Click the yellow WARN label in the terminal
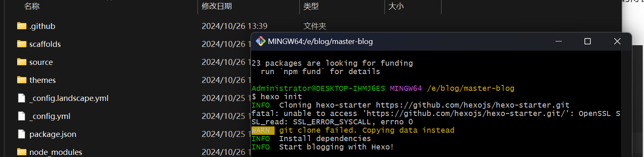This screenshot has height=157, width=644. pyautogui.click(x=263, y=130)
